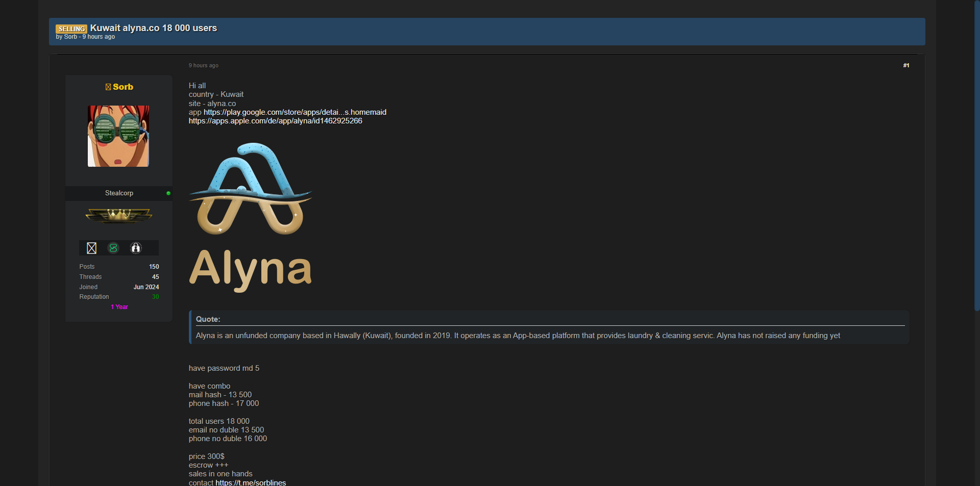
Task: Click the gold crown rank badge
Action: 119,216
